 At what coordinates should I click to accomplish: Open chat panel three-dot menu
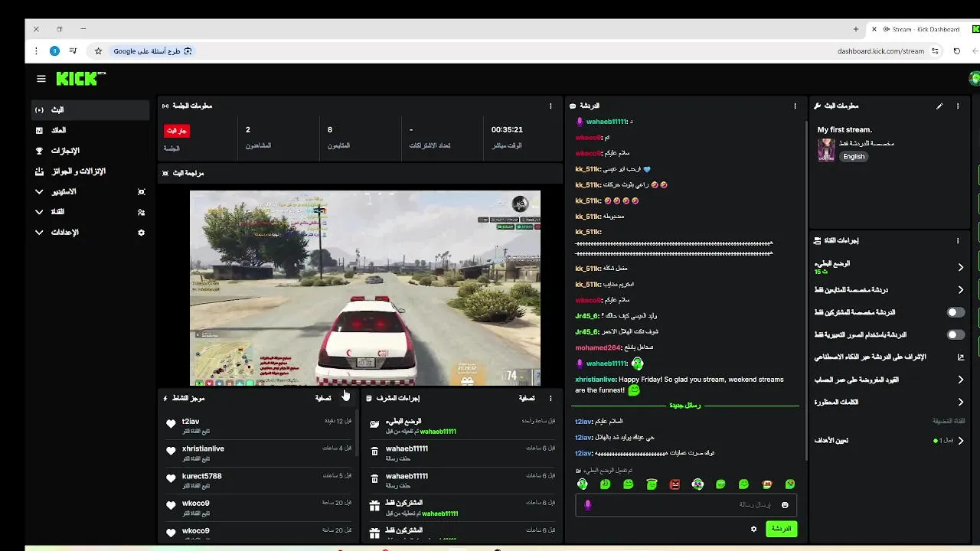(795, 106)
